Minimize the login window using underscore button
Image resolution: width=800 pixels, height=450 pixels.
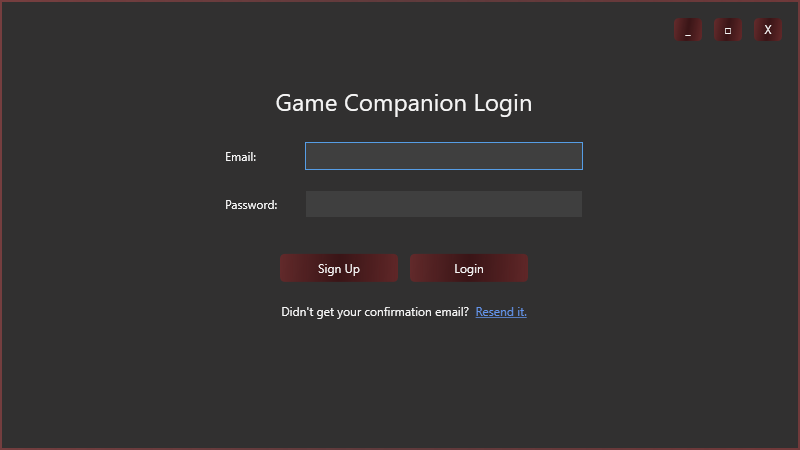[688, 30]
